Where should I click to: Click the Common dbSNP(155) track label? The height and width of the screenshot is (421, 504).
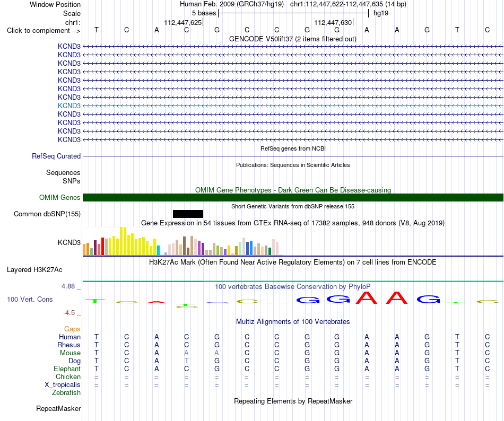(x=47, y=214)
